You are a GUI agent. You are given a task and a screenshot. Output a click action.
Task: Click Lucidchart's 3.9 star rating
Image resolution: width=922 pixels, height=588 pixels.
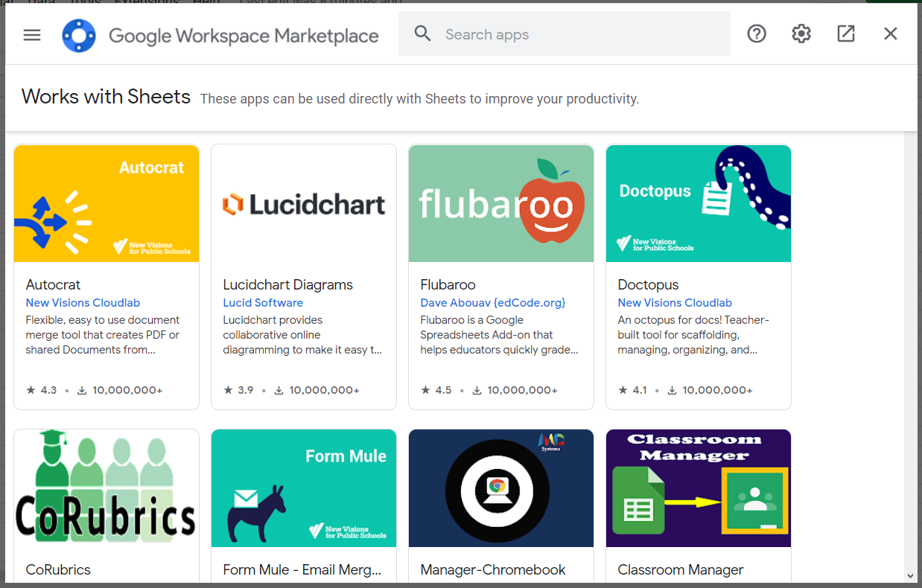click(239, 390)
